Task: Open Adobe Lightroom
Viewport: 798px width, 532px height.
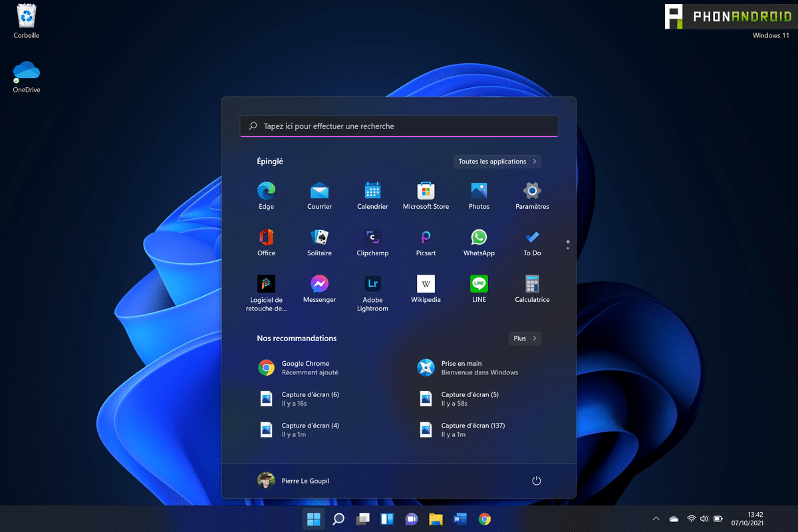Action: click(372, 288)
